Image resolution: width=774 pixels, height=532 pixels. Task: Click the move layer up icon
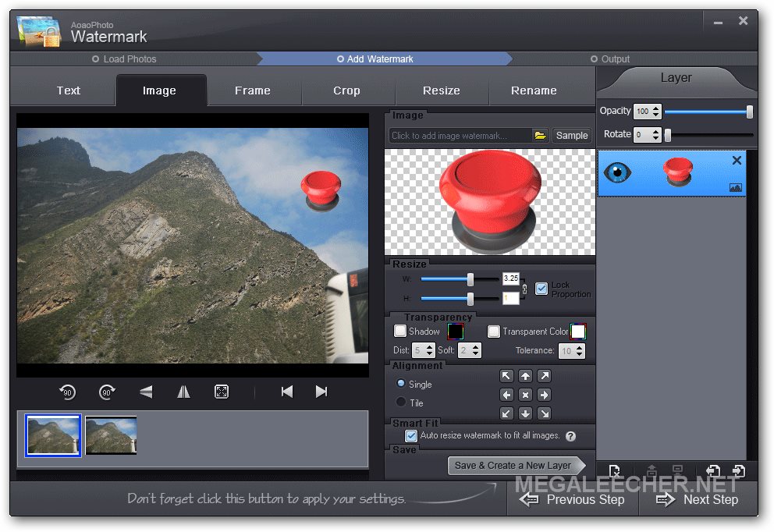652,470
